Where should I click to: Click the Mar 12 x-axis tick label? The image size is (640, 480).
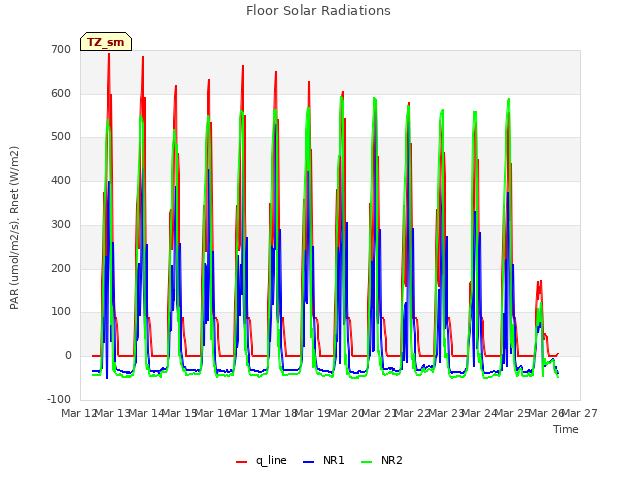(79, 413)
